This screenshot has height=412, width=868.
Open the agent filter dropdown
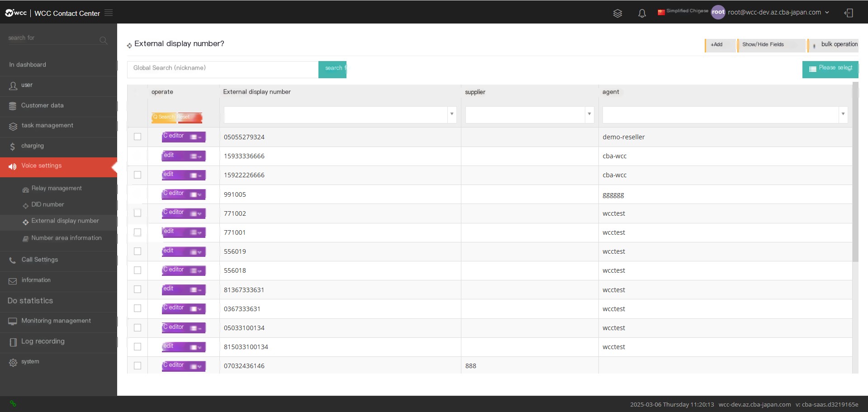click(843, 114)
